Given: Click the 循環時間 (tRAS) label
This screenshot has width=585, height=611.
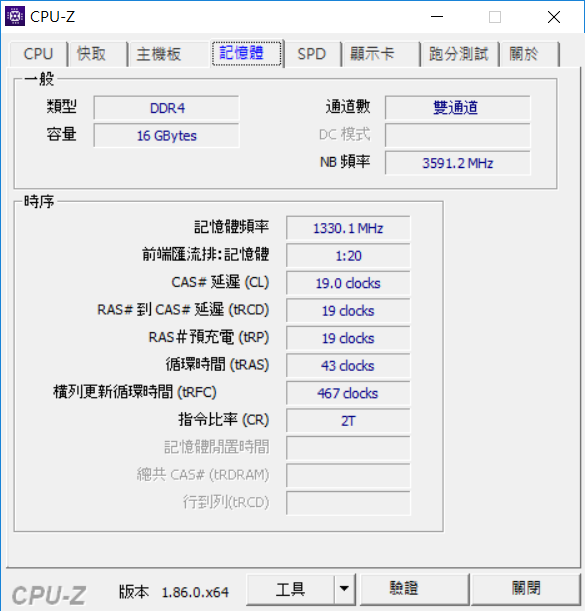Looking at the screenshot, I should (217, 365).
